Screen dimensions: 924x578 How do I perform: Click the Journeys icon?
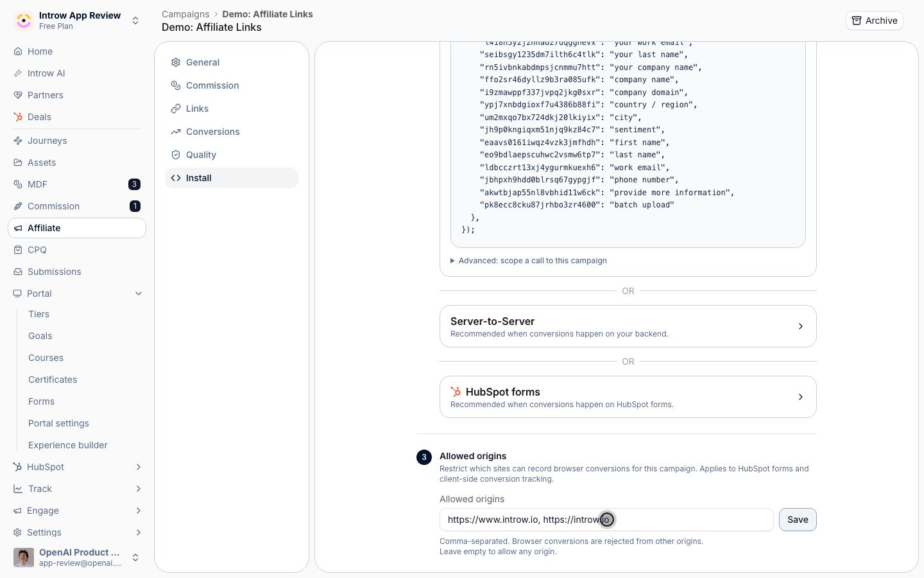18,141
